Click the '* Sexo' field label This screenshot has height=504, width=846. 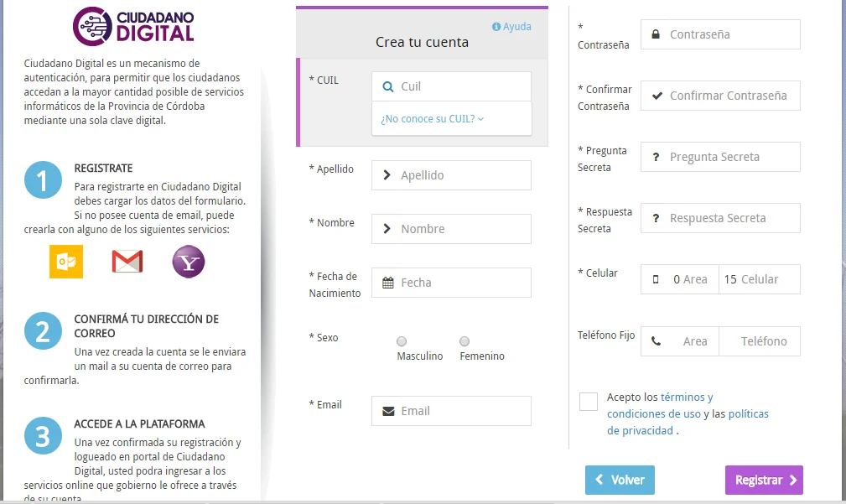(x=323, y=338)
